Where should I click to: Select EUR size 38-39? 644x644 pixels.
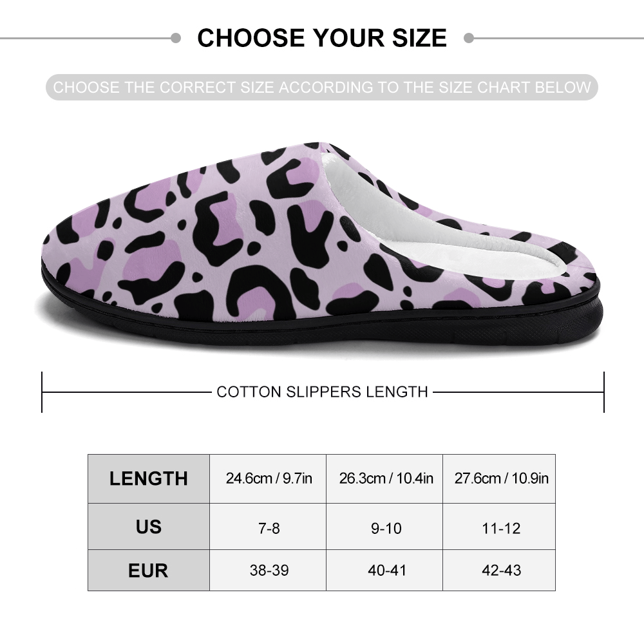click(x=269, y=571)
